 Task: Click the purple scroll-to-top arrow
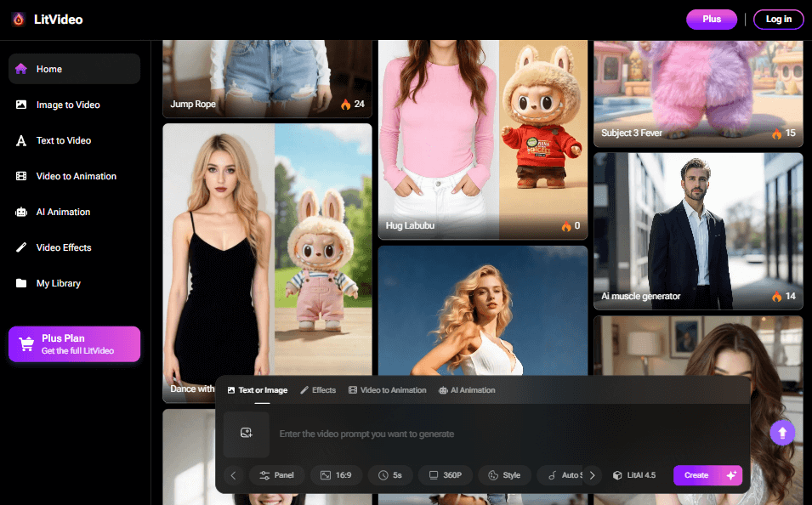click(x=782, y=432)
